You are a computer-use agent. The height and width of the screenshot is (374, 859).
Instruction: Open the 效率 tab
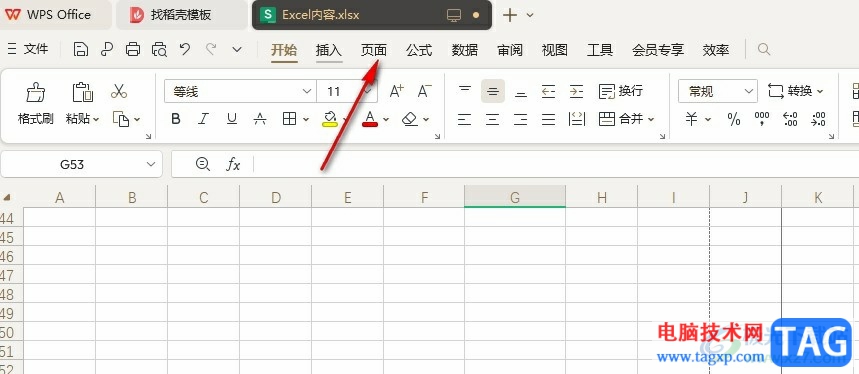pos(716,50)
